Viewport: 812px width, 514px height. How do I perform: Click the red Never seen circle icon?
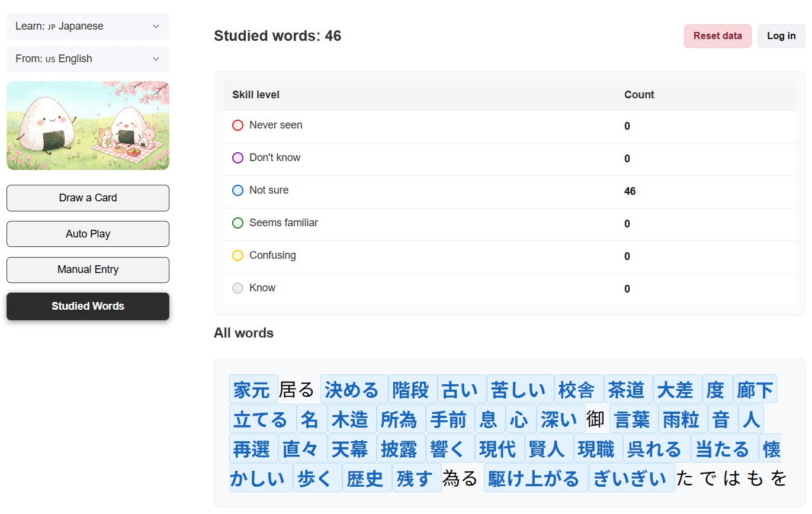click(x=237, y=125)
